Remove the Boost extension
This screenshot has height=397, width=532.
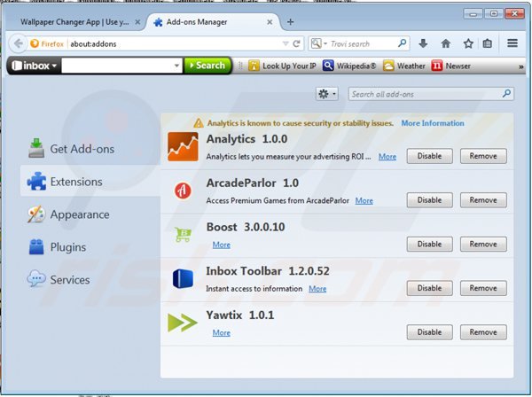[x=483, y=244]
